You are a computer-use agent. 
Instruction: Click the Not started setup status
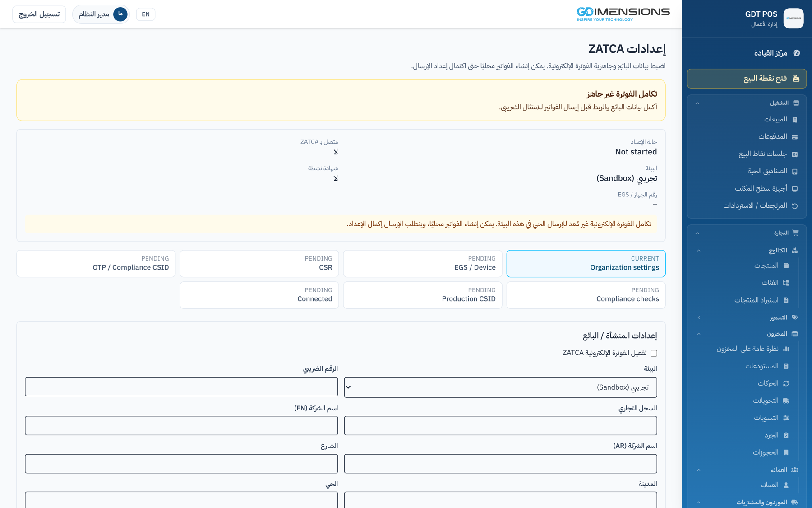tap(636, 152)
